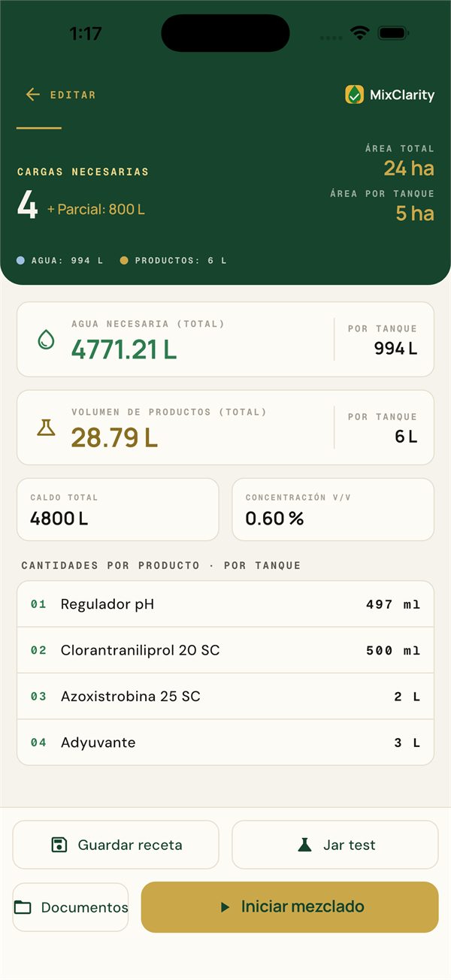Tap the Jar test flask icon

(304, 845)
